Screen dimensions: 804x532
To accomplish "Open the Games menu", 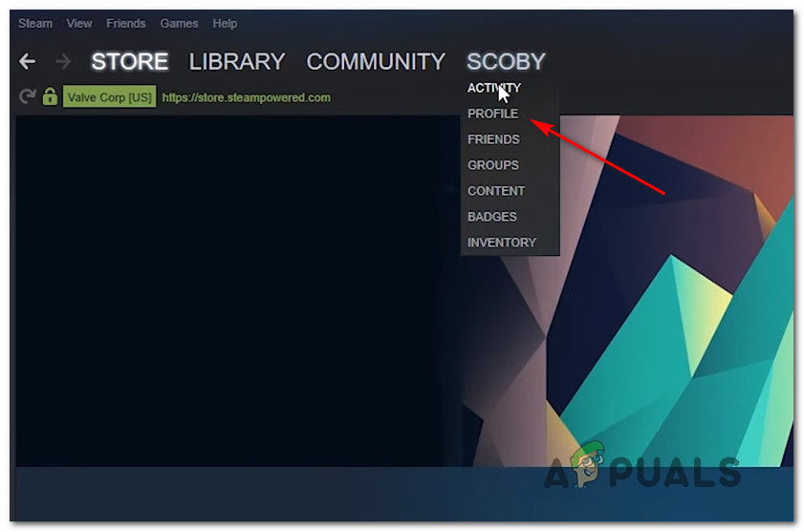I will coord(179,24).
